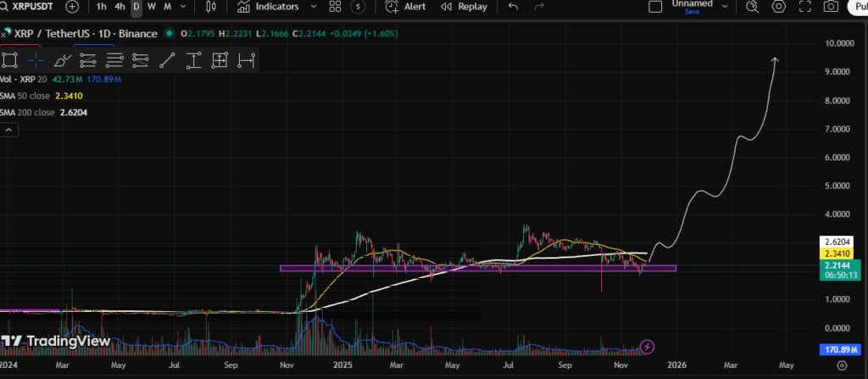Viewport: 868px width, 379px height.
Task: Select the W weekly interval
Action: 152,7
